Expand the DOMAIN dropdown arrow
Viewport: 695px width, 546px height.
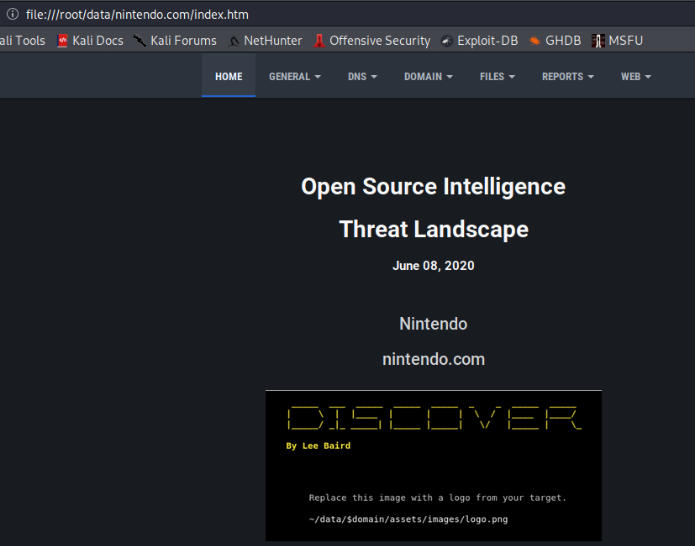450,77
